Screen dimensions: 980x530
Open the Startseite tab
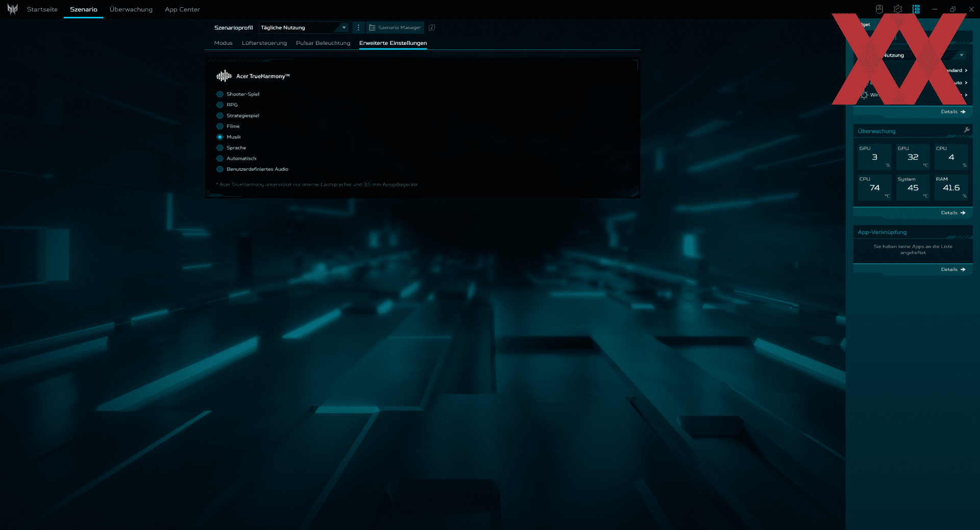(42, 9)
